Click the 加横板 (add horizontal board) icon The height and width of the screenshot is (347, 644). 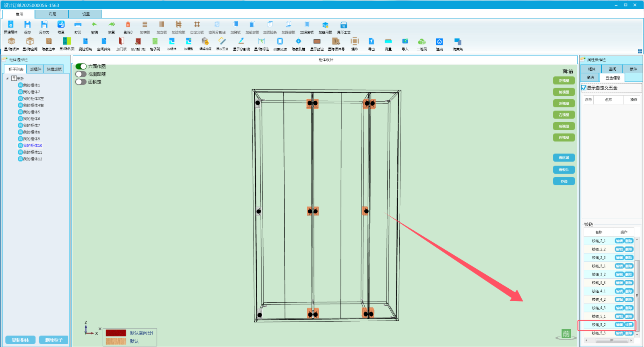pyautogui.click(x=145, y=25)
